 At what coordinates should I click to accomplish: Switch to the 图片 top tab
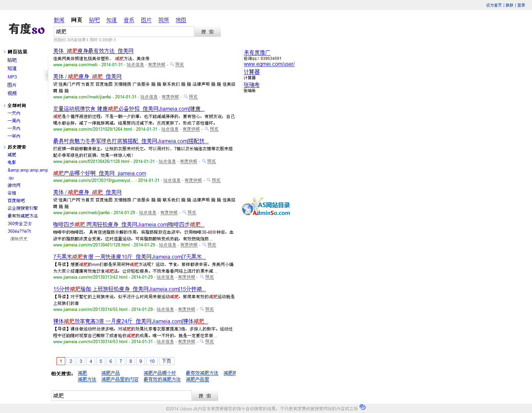coord(146,20)
